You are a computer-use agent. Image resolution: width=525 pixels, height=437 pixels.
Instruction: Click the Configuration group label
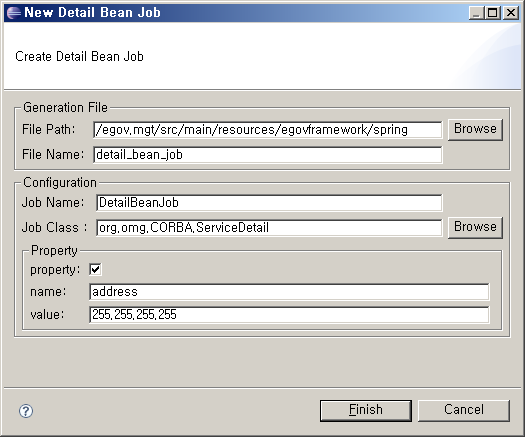click(x=60, y=183)
